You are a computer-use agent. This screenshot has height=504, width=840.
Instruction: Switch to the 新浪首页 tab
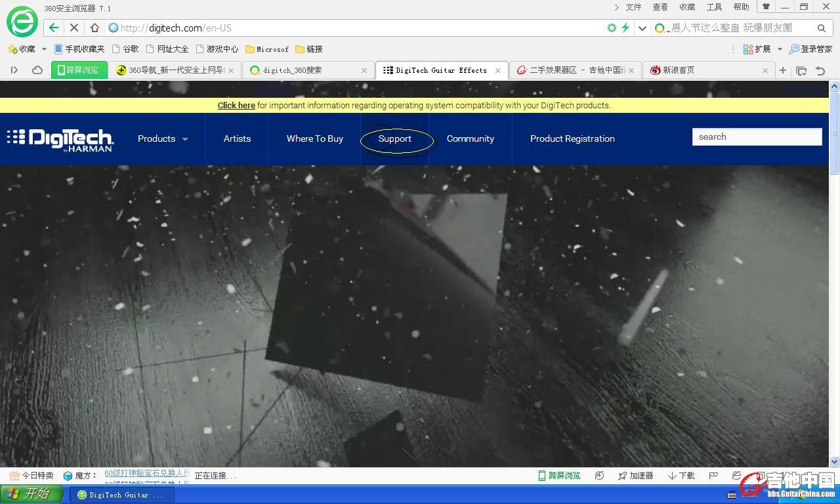pos(678,70)
